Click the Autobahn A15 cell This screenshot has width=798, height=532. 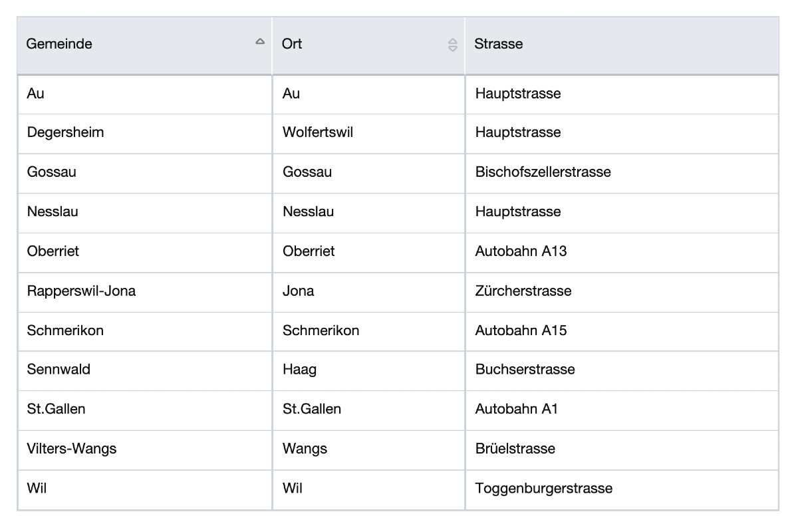(521, 331)
